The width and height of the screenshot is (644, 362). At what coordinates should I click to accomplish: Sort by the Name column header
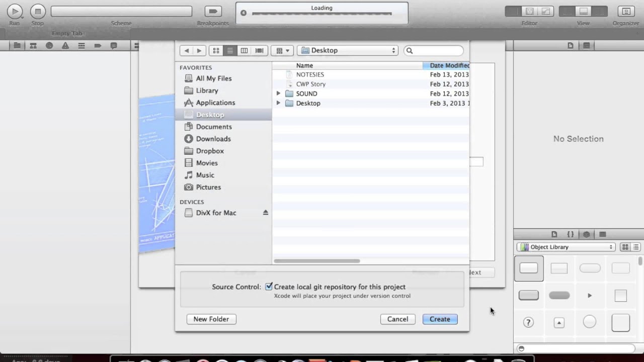[347, 65]
